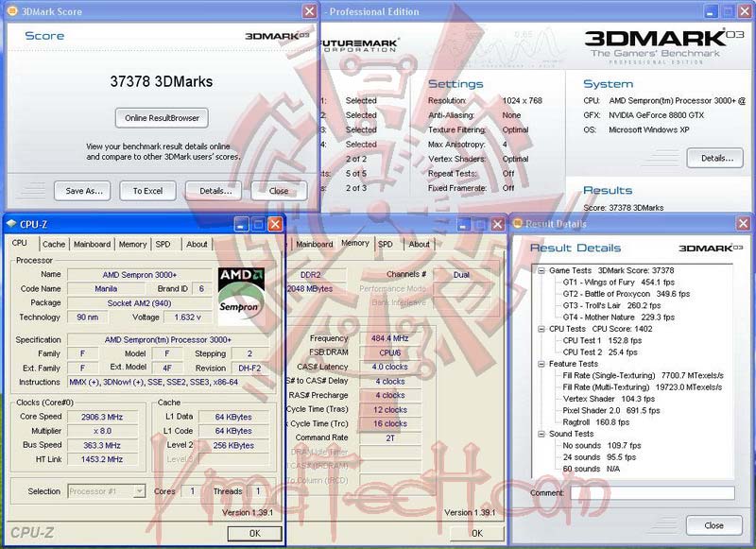
Task: Close the front CPU-Z window
Action: click(275, 224)
